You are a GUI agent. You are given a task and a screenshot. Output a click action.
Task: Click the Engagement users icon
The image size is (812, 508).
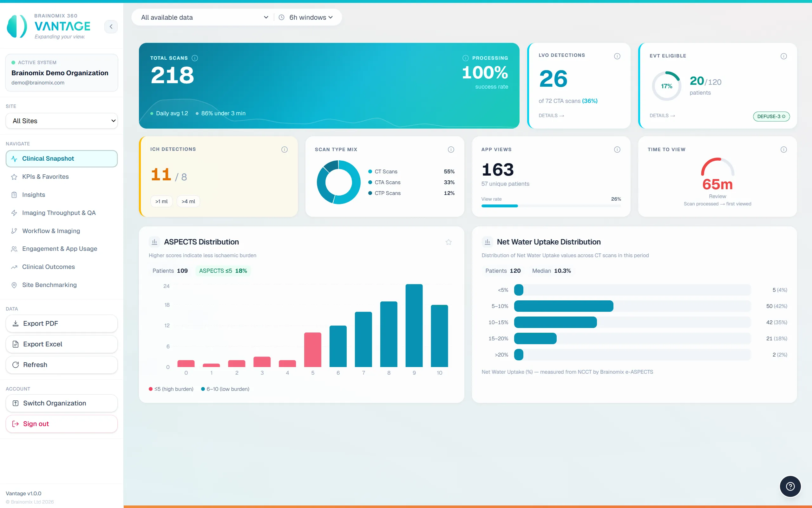pos(14,249)
